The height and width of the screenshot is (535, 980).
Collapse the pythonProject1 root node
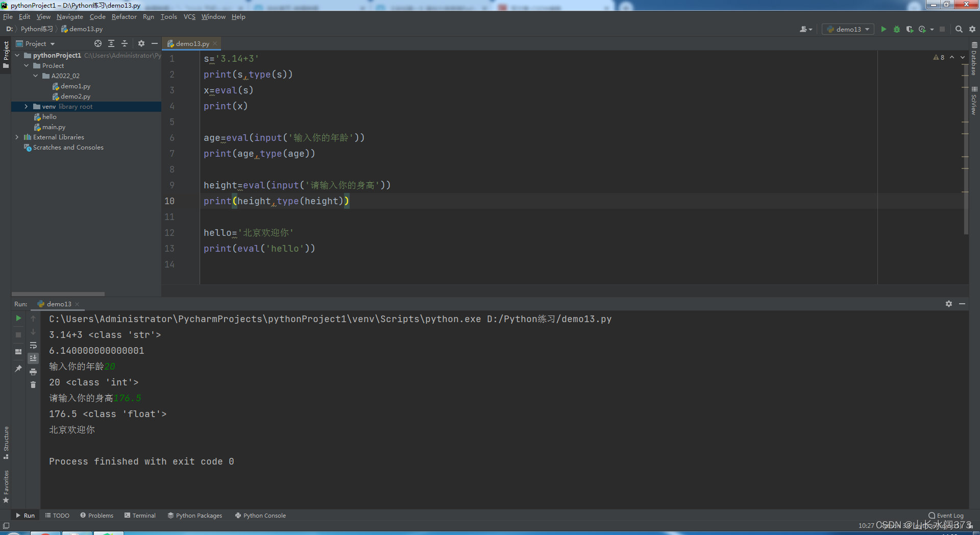[17, 55]
